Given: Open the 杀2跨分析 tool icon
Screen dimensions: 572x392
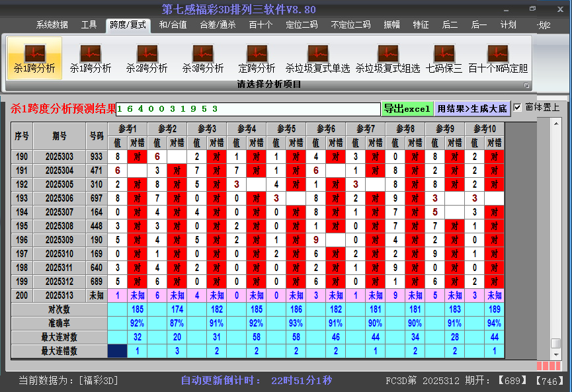Looking at the screenshot, I should tap(146, 58).
